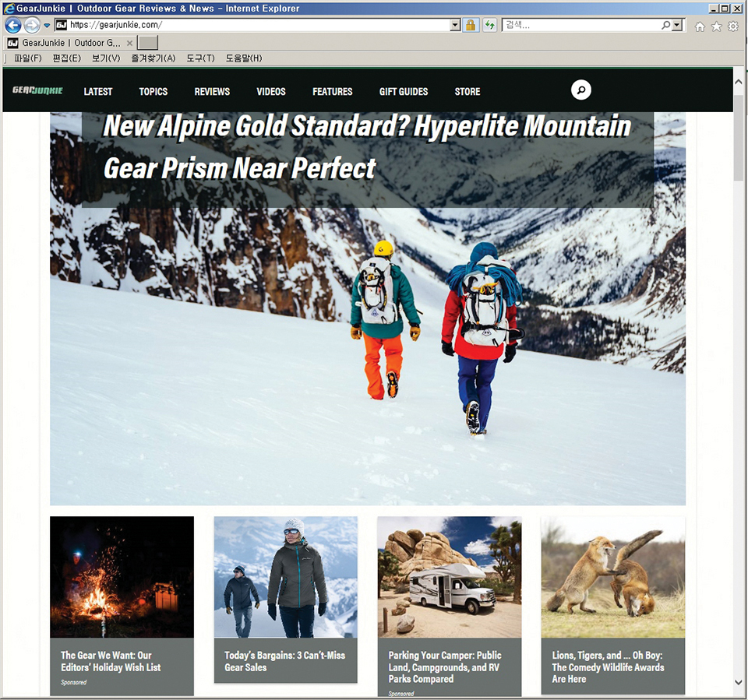The width and height of the screenshot is (748, 700).
Task: Open the 파일(F) menu
Action: tap(28, 58)
